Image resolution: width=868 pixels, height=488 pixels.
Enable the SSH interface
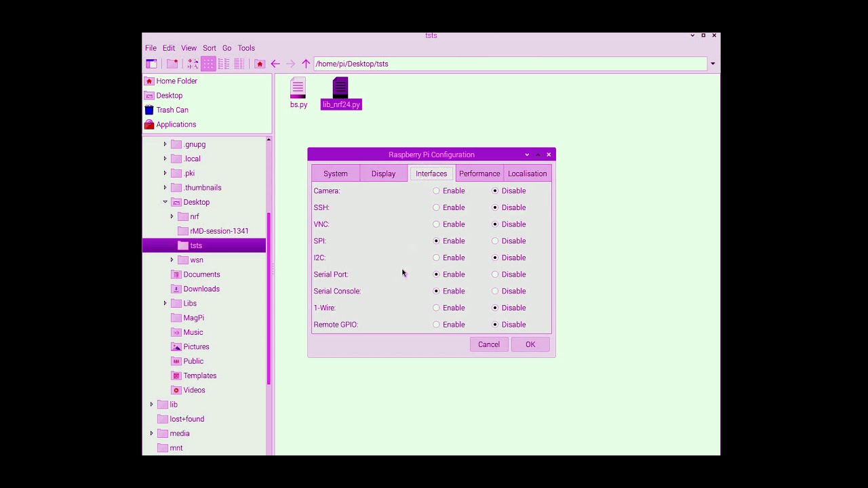click(436, 207)
